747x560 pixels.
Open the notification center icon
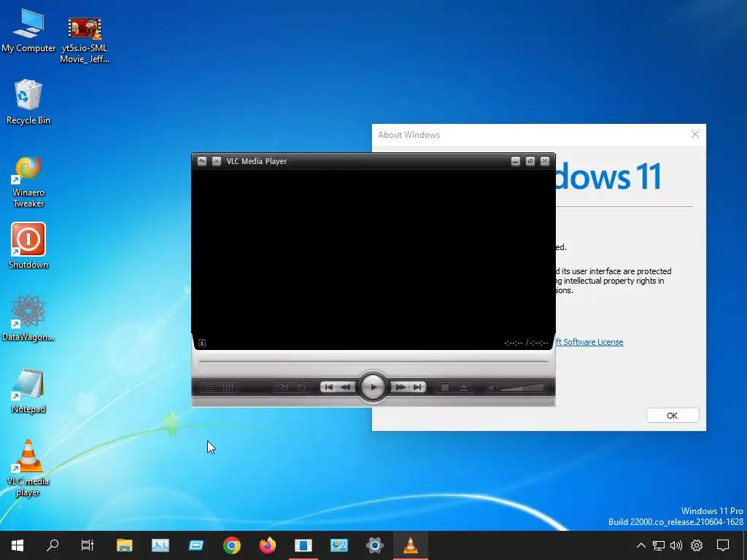[x=723, y=545]
